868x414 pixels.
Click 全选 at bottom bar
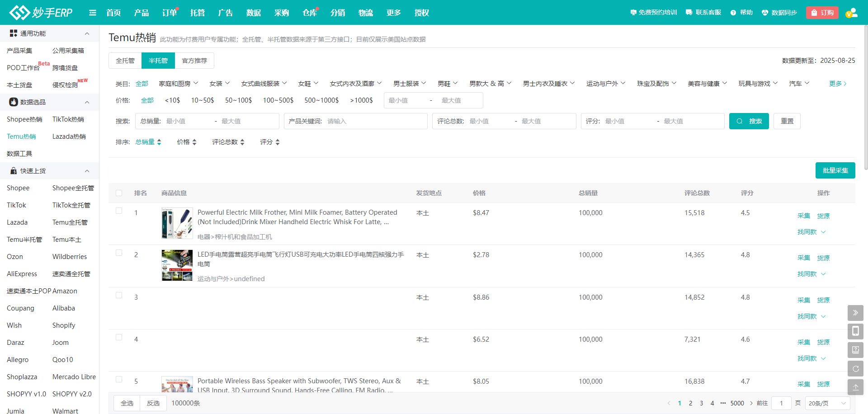pyautogui.click(x=127, y=403)
